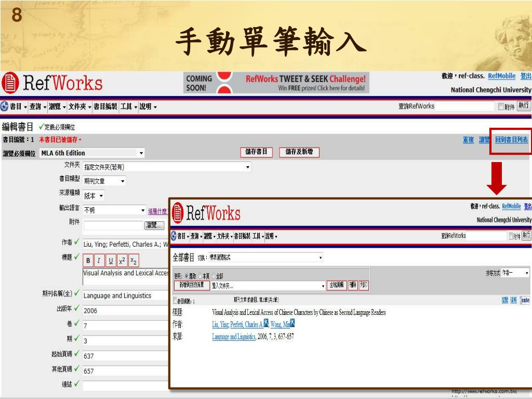Click the 執行 search button on the edit page
The height and width of the screenshot is (399, 532).
(x=524, y=105)
